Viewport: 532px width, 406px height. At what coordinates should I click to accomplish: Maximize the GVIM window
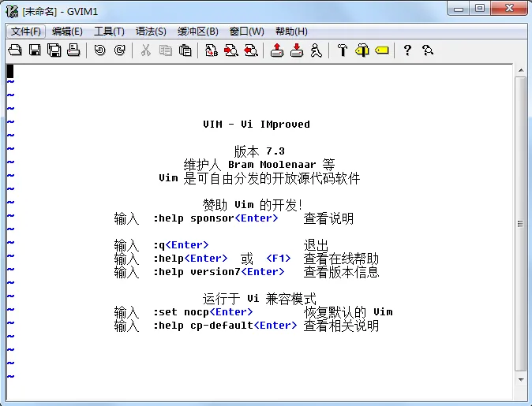point(480,9)
